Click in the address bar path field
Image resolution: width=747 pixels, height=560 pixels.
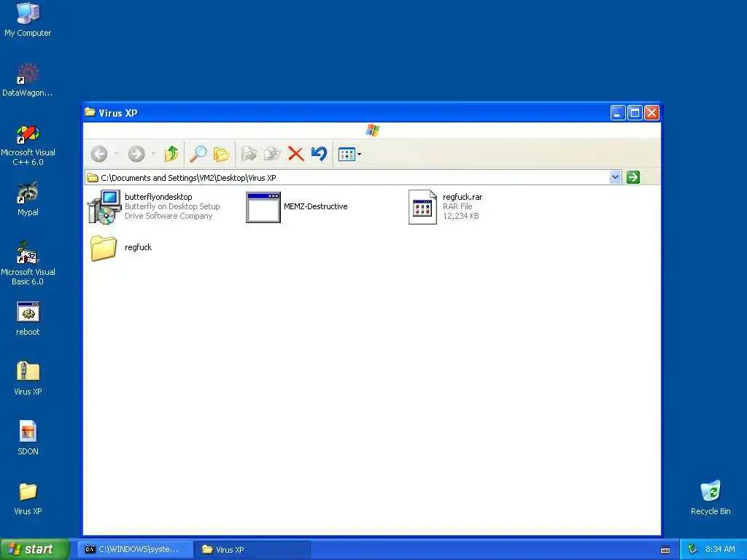click(347, 178)
